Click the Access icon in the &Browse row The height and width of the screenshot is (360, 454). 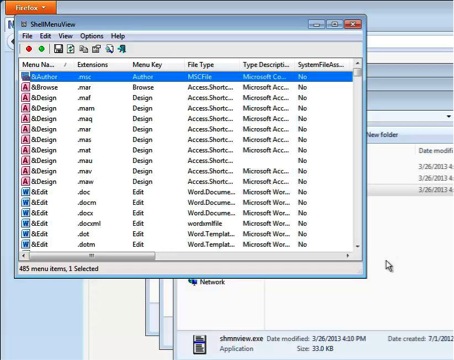tap(25, 87)
